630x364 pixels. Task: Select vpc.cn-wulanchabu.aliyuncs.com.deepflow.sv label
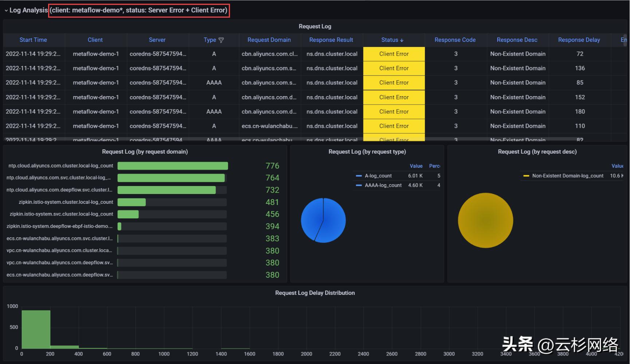pos(60,262)
